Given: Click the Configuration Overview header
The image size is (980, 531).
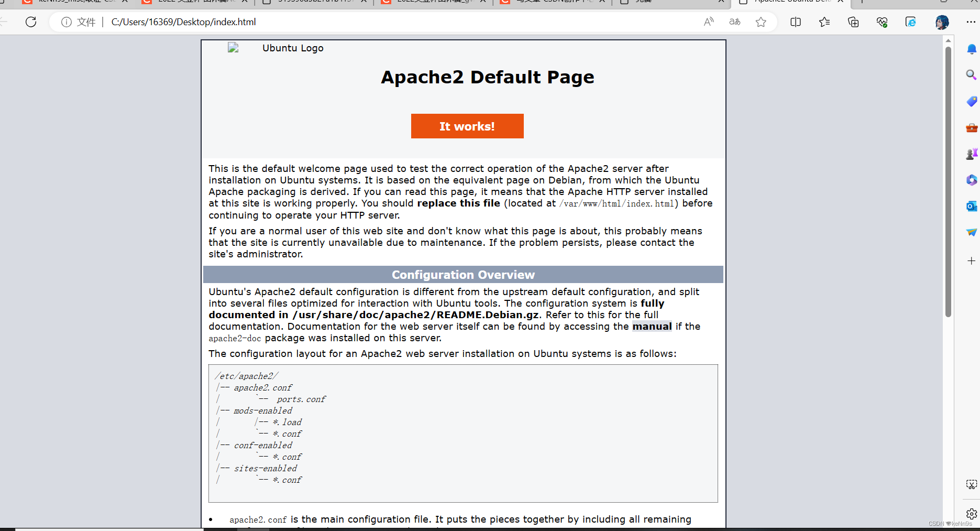Looking at the screenshot, I should (463, 275).
